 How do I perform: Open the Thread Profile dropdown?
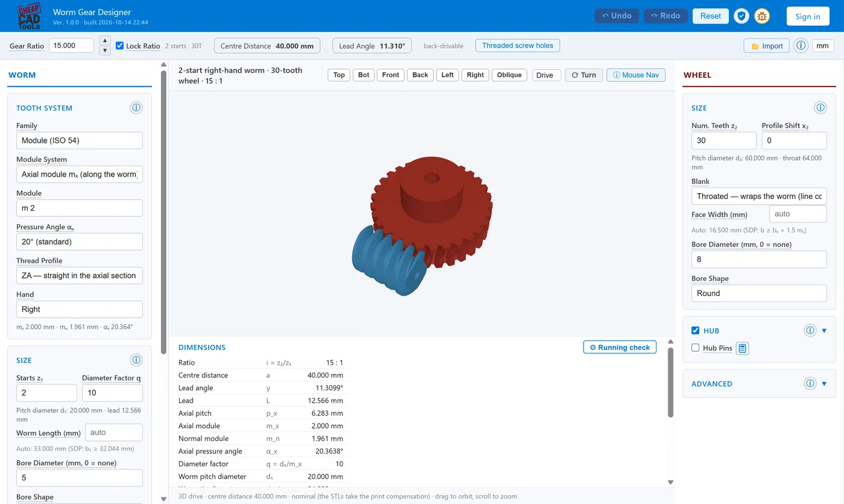[80, 276]
